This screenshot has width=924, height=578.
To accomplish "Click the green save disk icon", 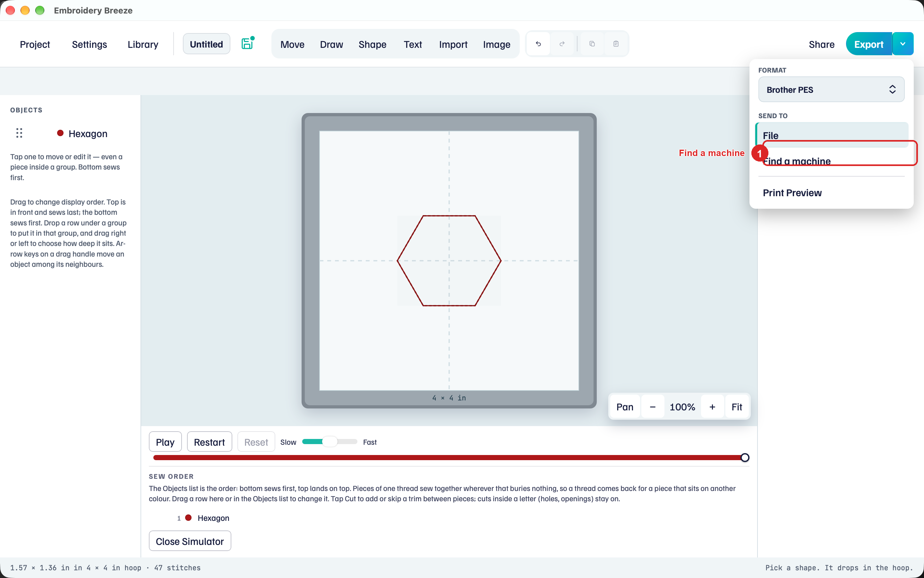I will (247, 44).
